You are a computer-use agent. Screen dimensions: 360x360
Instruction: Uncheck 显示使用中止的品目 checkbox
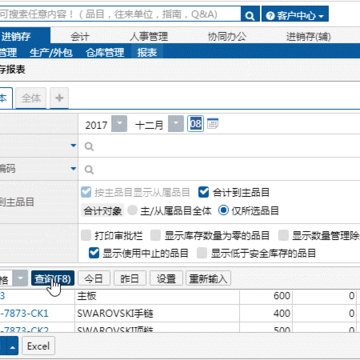tap(94, 253)
